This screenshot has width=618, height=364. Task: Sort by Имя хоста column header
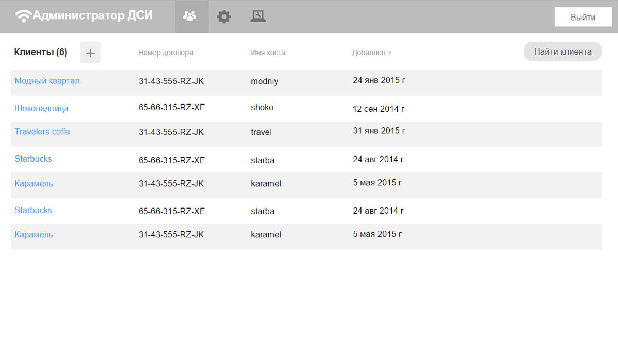click(x=268, y=53)
